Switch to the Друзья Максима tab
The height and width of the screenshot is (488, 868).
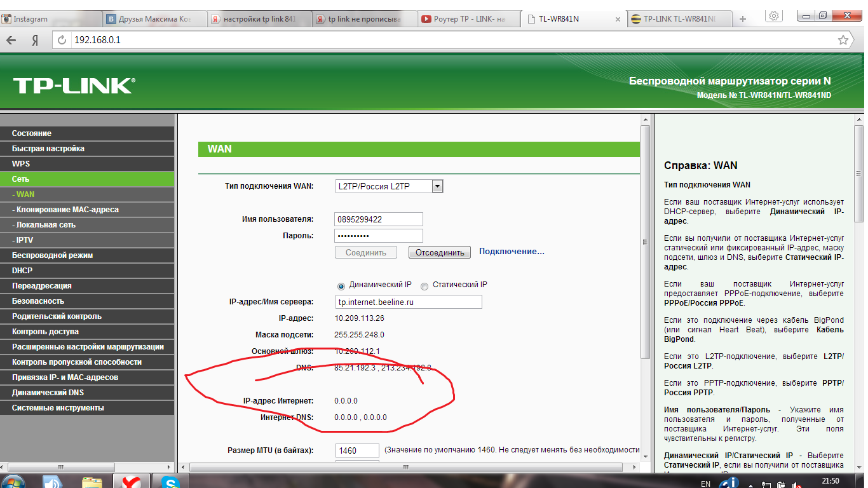tap(154, 19)
